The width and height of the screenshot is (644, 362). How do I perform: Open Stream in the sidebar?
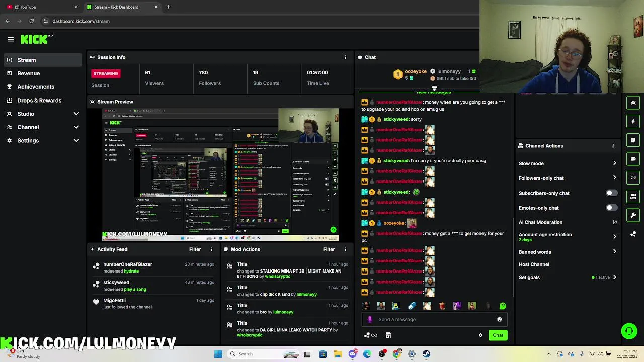tap(42, 60)
